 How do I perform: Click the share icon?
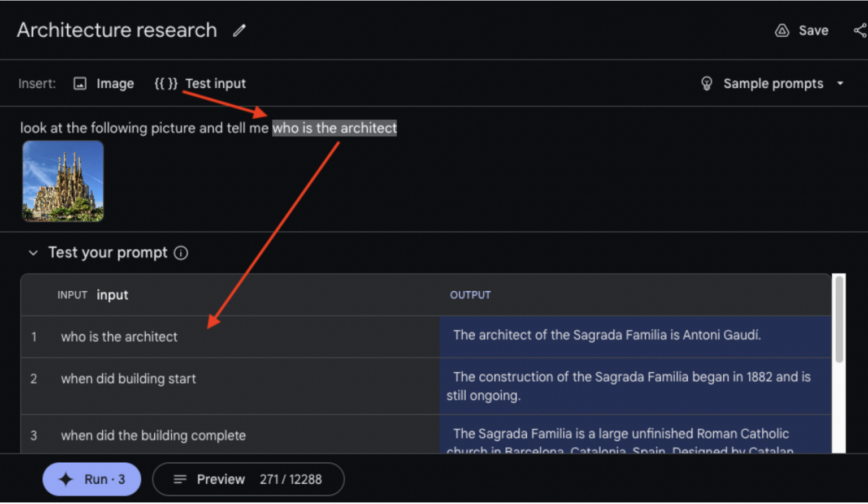click(x=860, y=31)
